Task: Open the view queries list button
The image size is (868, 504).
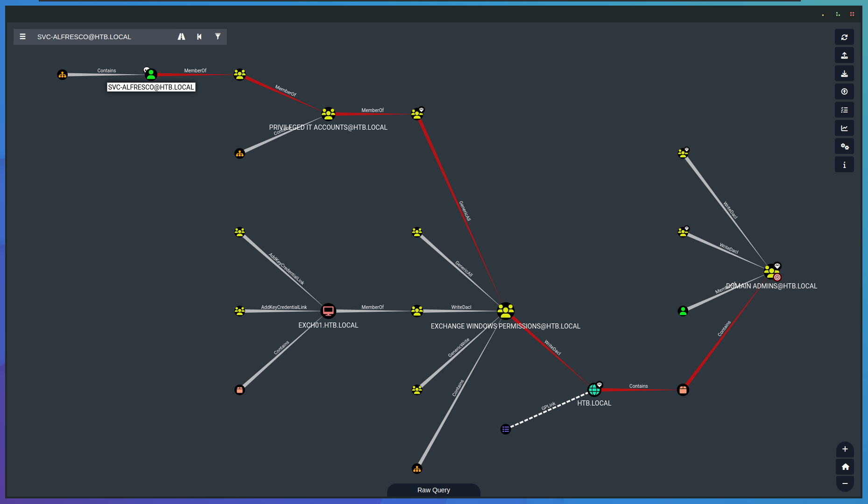Action: (x=844, y=110)
